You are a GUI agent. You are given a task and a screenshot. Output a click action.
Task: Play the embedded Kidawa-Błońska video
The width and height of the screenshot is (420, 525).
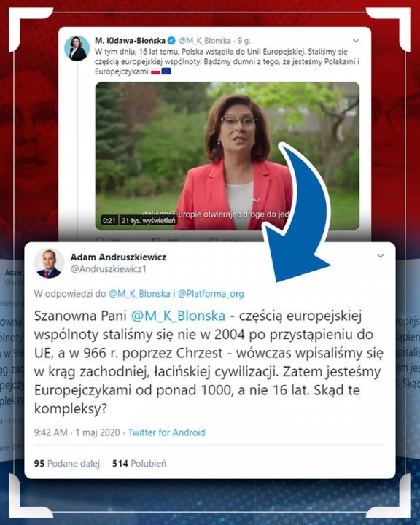(227, 156)
